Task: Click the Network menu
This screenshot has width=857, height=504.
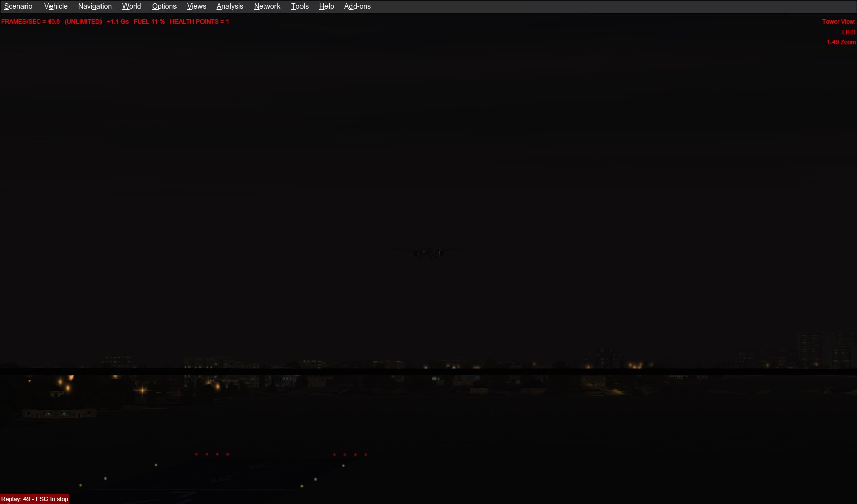Action: 267,6
